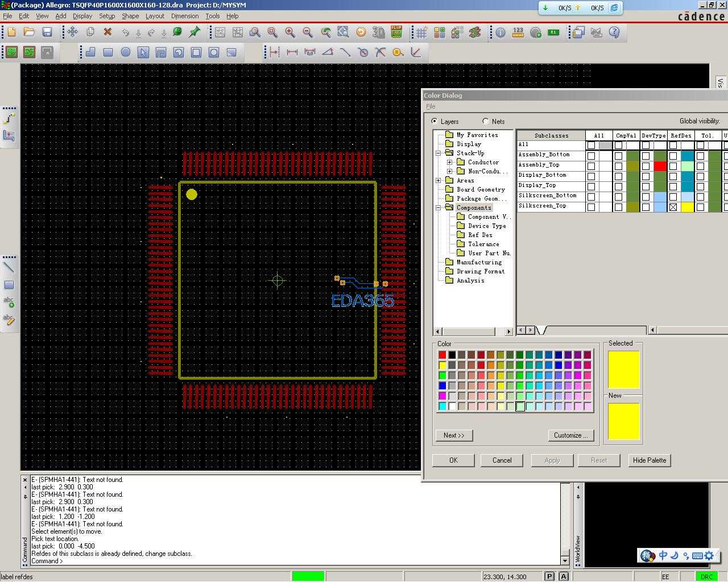This screenshot has width=728, height=582.
Task: Click the red X Delete icon
Action: point(107,32)
